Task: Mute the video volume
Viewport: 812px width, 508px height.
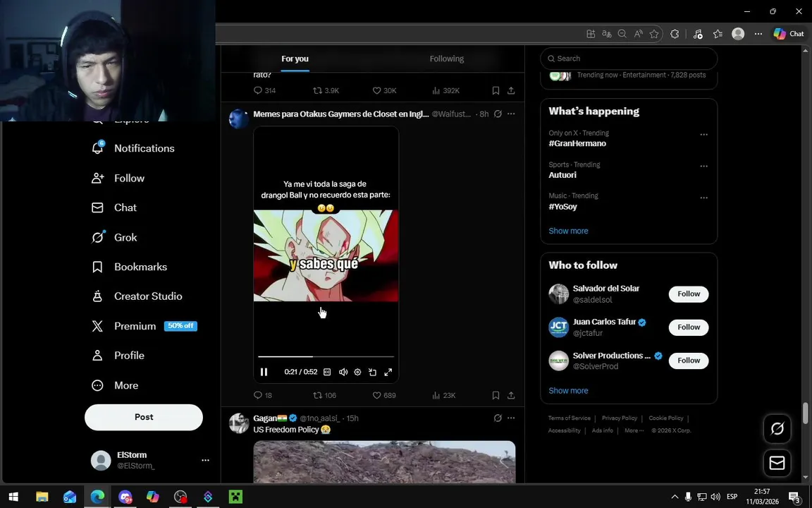Action: point(343,373)
